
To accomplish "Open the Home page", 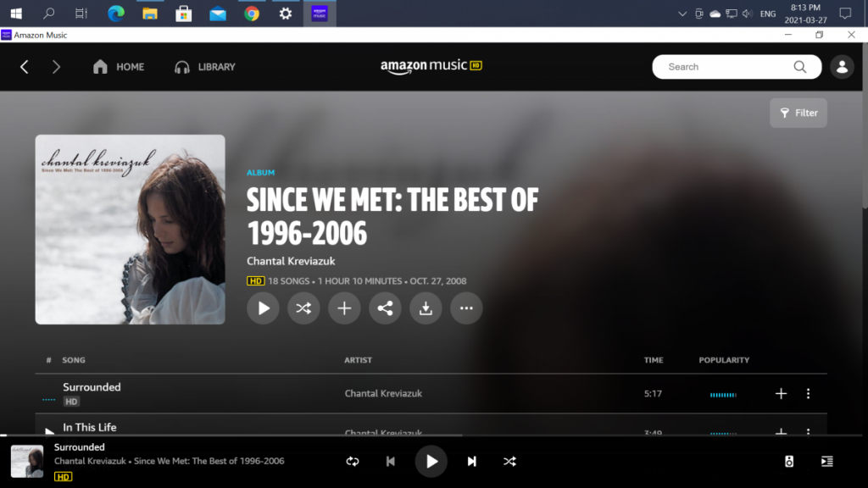I will pyautogui.click(x=119, y=67).
